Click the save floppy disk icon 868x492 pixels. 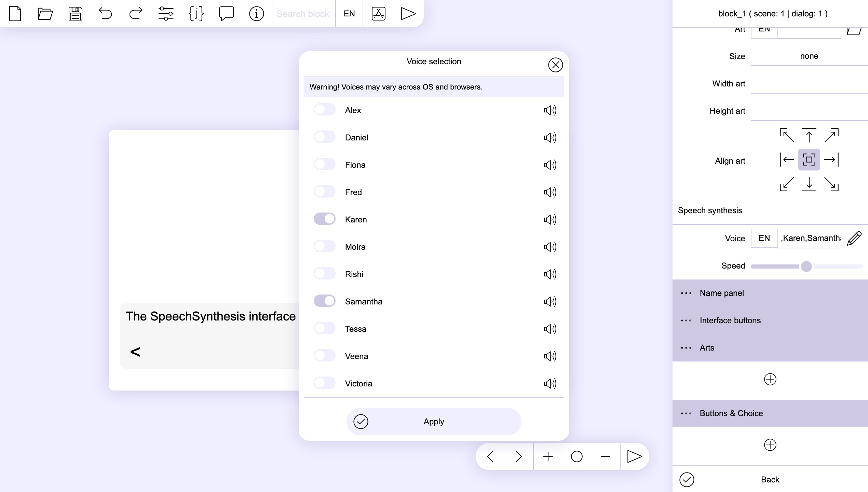tap(75, 14)
